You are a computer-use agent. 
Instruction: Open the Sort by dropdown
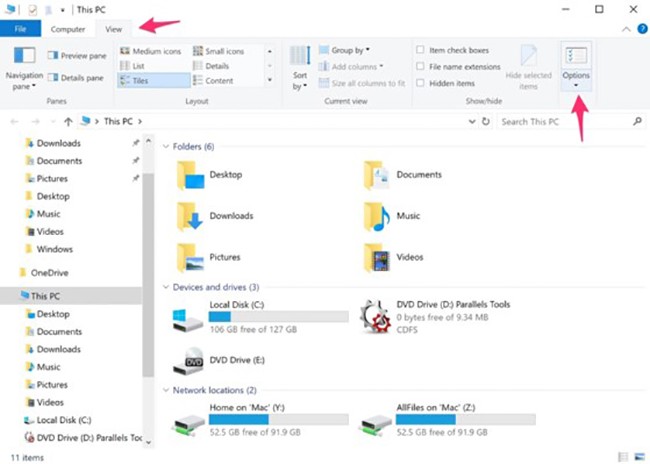(x=300, y=68)
